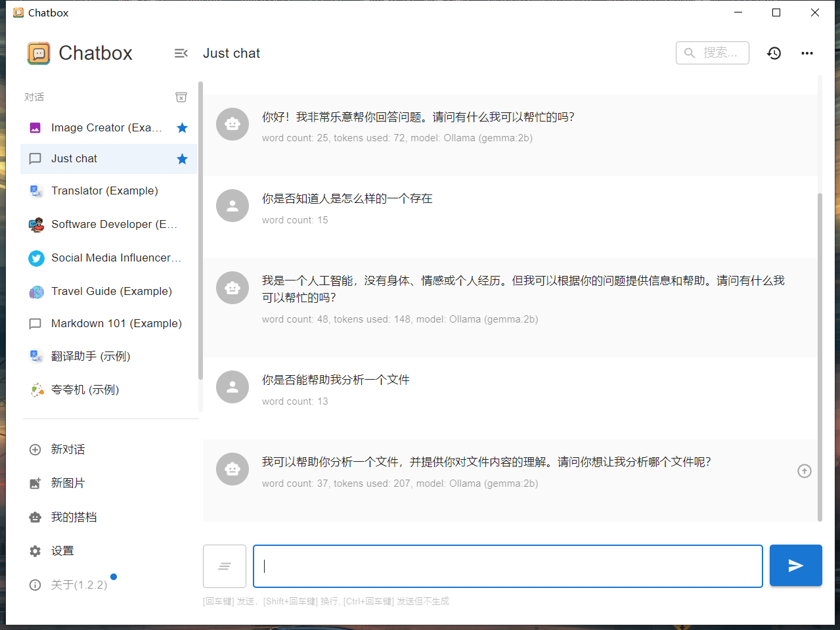This screenshot has width=840, height=630.
Task: Minimize the Chatbox window
Action: pos(738,12)
